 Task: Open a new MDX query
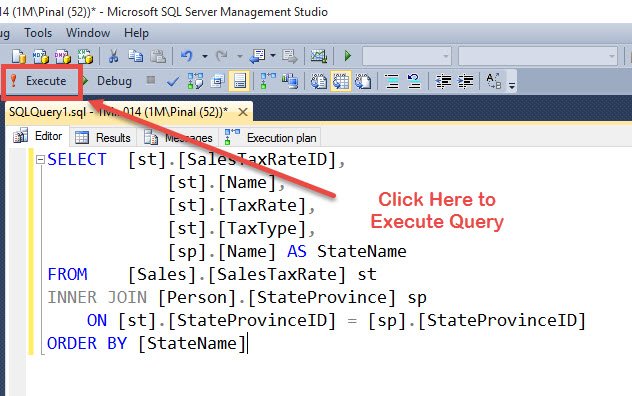click(x=41, y=56)
